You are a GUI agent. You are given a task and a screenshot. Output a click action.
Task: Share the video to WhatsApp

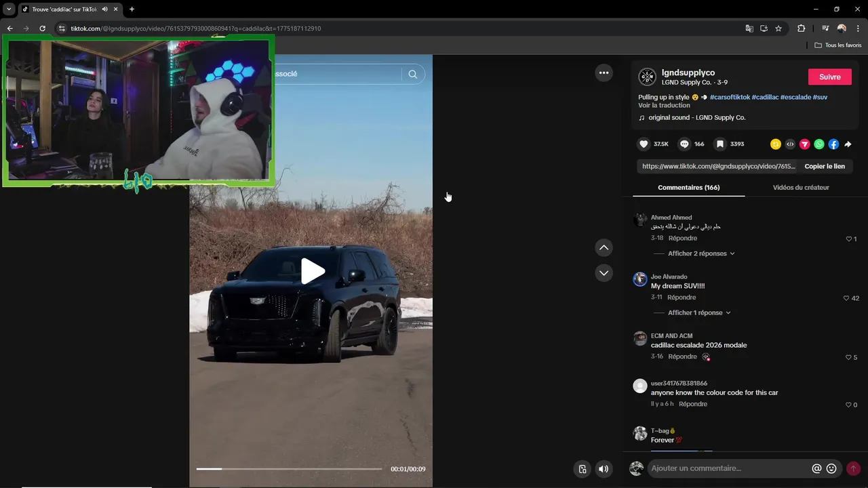point(819,144)
